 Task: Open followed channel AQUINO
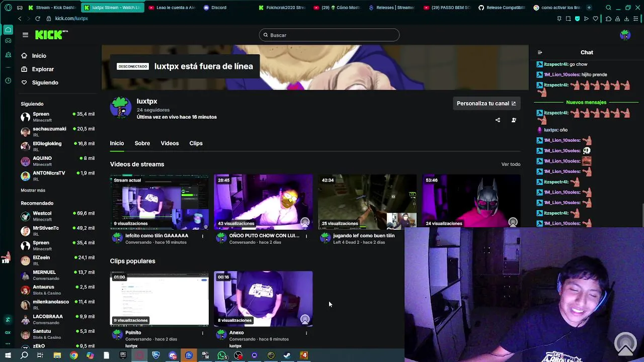57,161
